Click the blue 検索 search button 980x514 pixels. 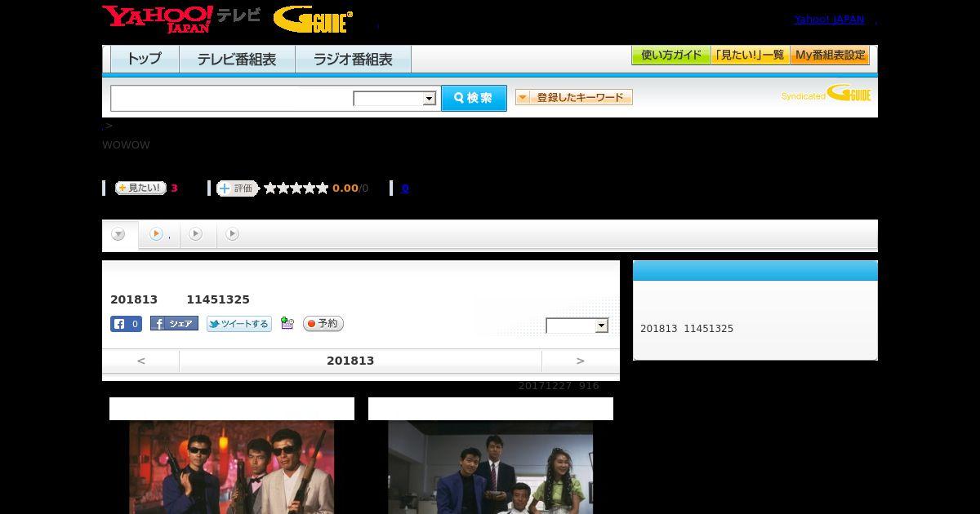(x=474, y=98)
